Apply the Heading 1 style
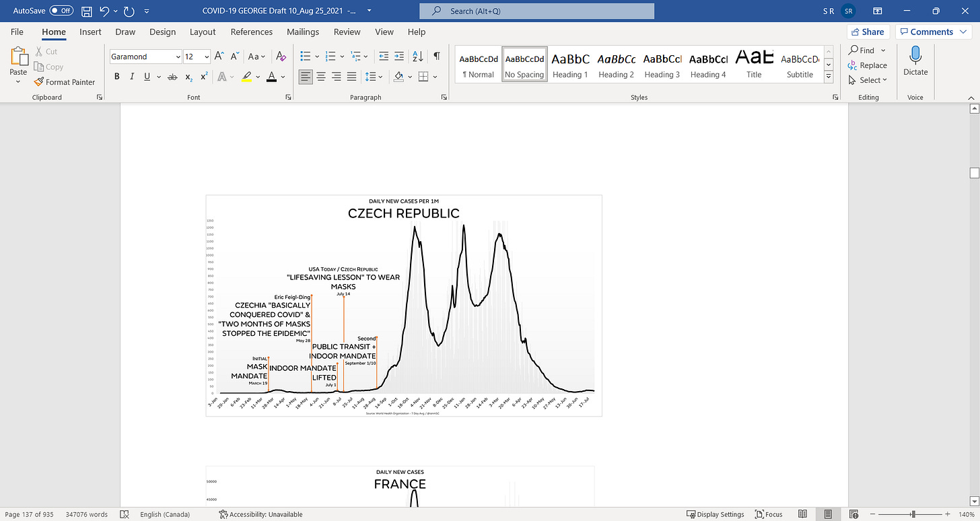Screen dimensions: 980x521 point(570,65)
